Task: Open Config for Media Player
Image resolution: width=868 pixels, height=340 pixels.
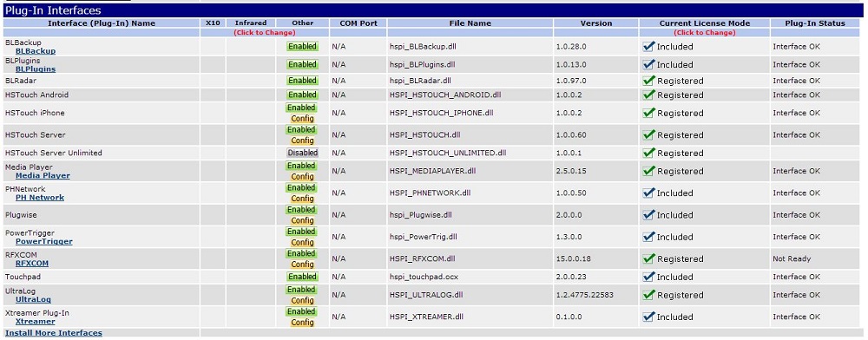Action: pyautogui.click(x=302, y=177)
